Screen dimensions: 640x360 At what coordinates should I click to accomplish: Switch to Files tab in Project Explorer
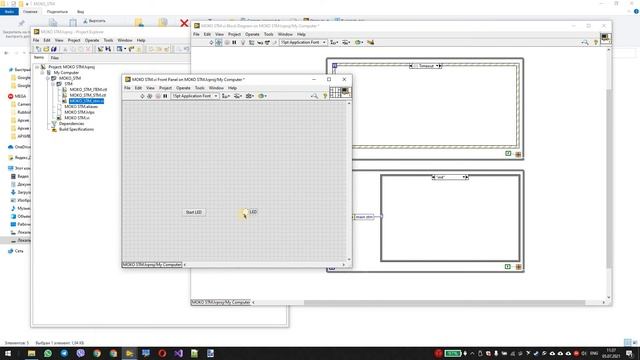pyautogui.click(x=55, y=58)
